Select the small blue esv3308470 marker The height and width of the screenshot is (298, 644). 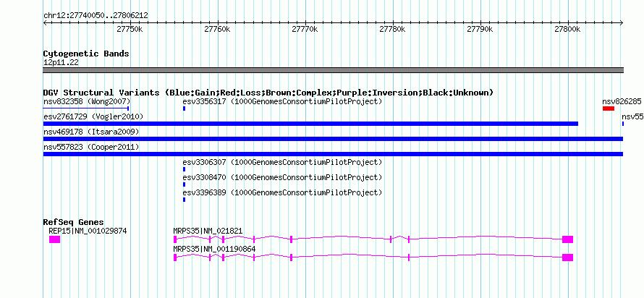184,184
